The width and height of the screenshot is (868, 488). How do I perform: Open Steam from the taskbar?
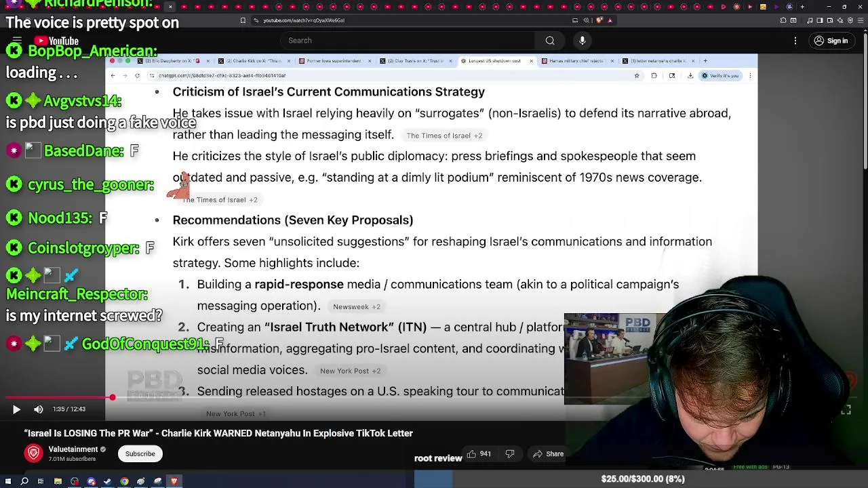pyautogui.click(x=107, y=481)
